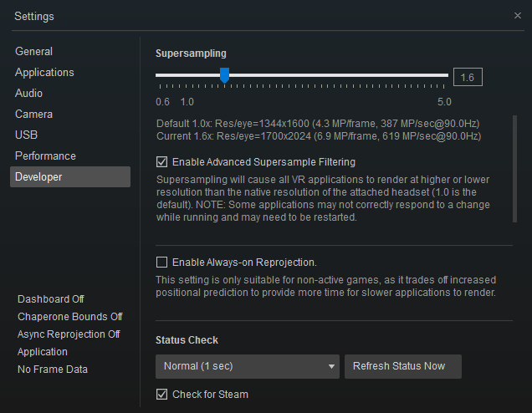Uncheck the Check for Steam option
The height and width of the screenshot is (413, 532).
pos(162,395)
